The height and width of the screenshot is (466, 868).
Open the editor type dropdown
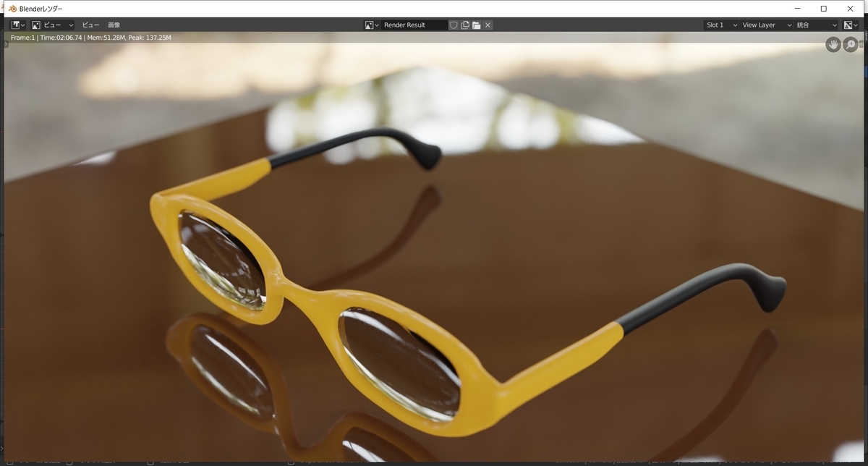click(x=18, y=25)
